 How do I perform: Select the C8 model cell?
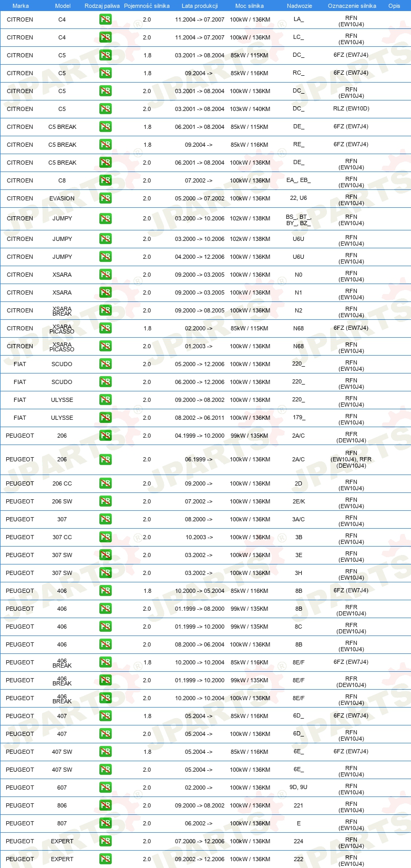(x=62, y=180)
